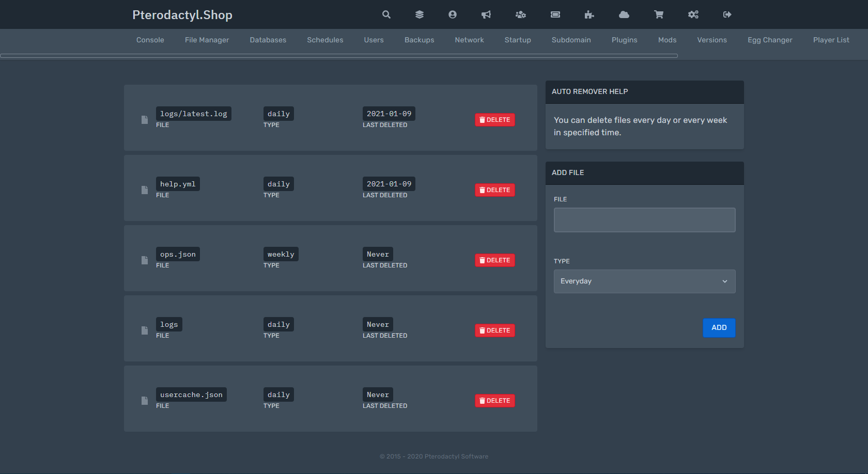Go to the Backups tab
Viewport: 868px width, 474px height.
[x=419, y=40]
